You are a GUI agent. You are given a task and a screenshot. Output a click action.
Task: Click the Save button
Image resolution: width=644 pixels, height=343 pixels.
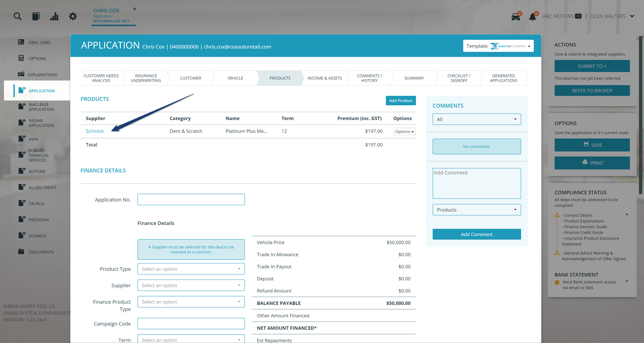[592, 145]
